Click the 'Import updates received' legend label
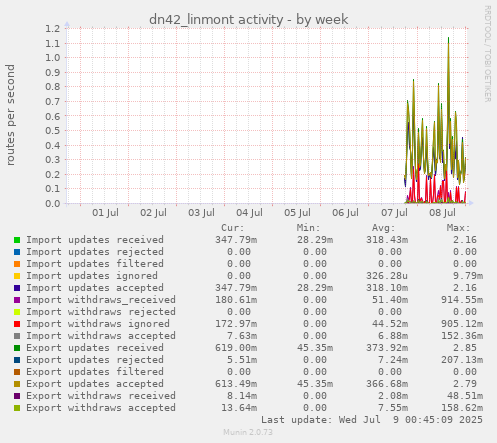This screenshot has height=443, width=497. point(95,240)
